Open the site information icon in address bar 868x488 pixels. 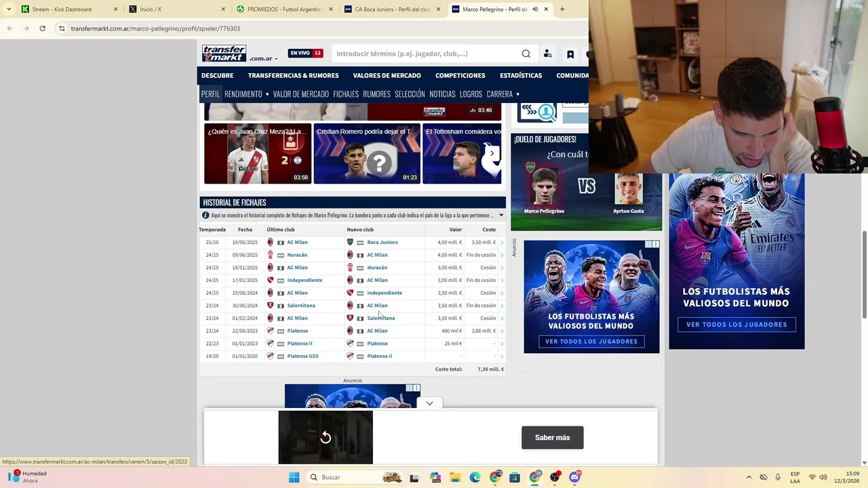tap(62, 28)
